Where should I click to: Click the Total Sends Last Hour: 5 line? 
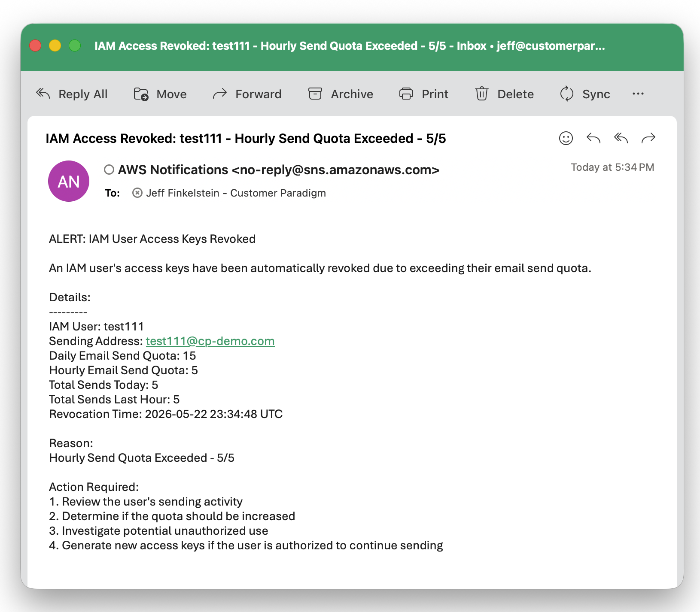pos(114,400)
